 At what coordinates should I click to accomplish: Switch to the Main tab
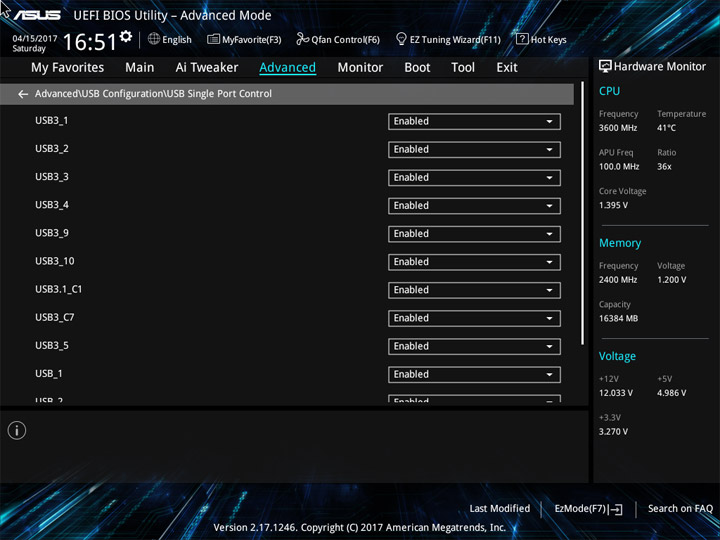coord(140,68)
